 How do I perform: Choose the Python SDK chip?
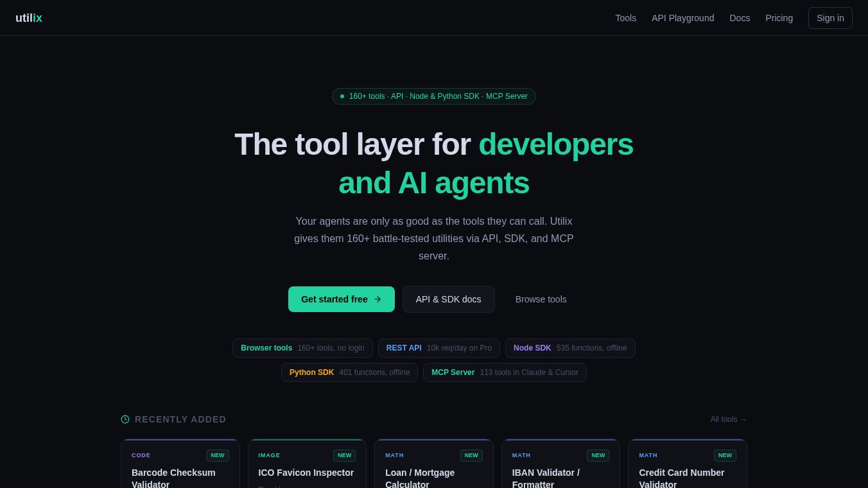coord(349,372)
